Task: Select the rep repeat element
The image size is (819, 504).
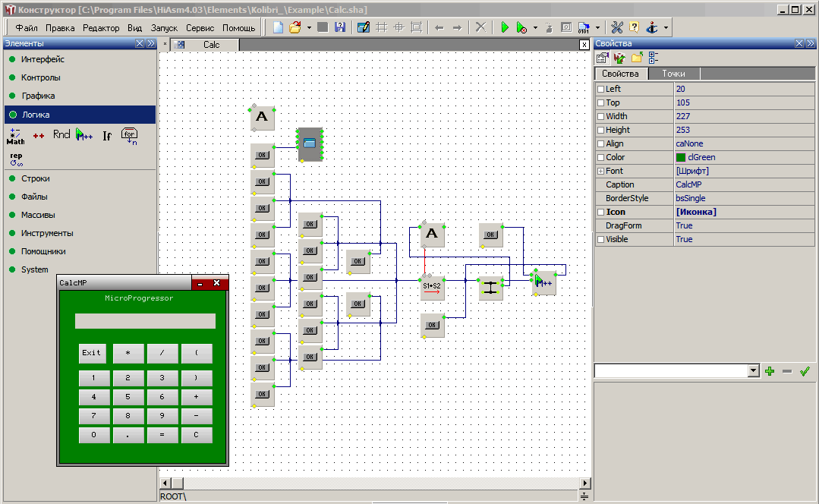Action: pyautogui.click(x=16, y=159)
